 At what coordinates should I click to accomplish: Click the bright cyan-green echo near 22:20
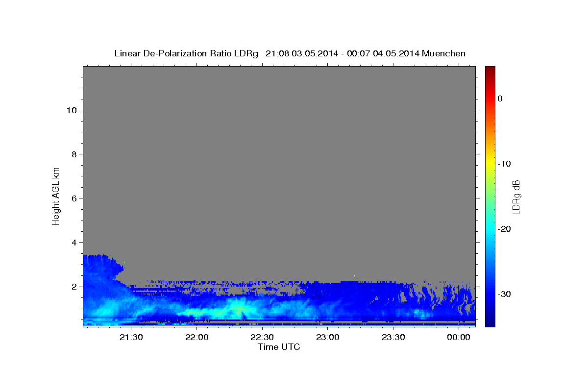238,310
